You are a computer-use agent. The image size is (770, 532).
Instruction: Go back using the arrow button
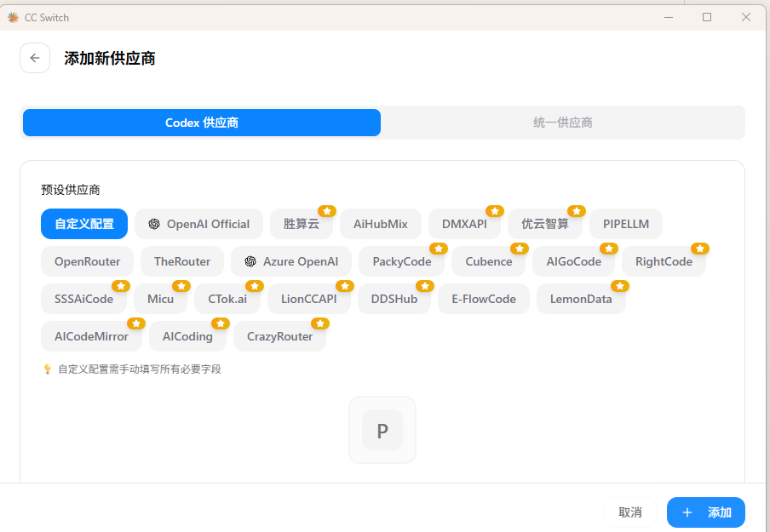point(35,58)
